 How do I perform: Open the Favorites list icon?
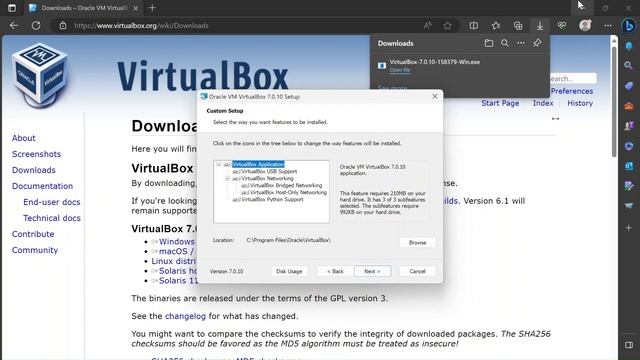point(496,25)
